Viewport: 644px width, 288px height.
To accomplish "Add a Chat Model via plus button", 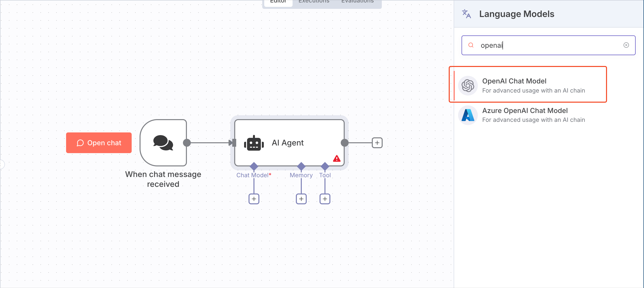I will pyautogui.click(x=254, y=199).
